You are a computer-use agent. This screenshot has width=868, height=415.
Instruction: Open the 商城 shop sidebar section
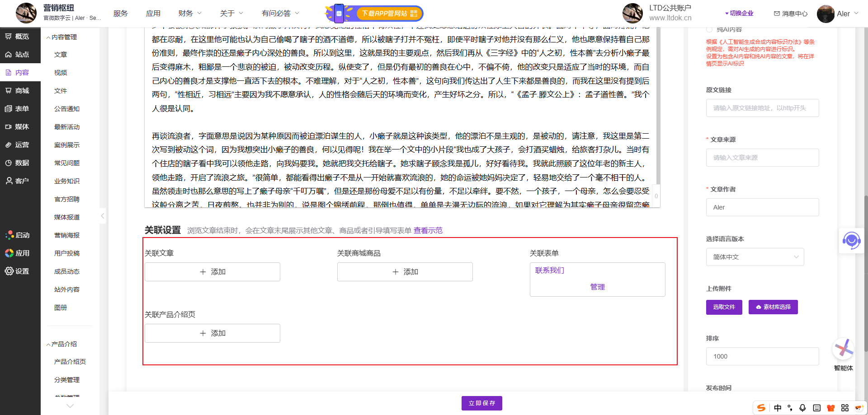click(17, 91)
